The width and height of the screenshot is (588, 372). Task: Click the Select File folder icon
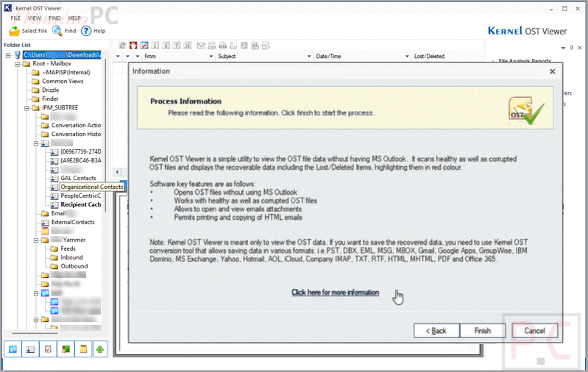point(15,31)
